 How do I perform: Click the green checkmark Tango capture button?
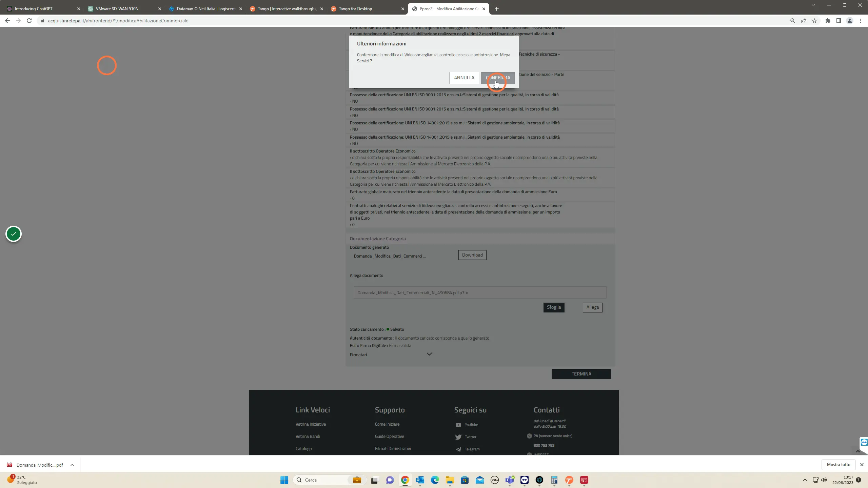click(x=14, y=234)
